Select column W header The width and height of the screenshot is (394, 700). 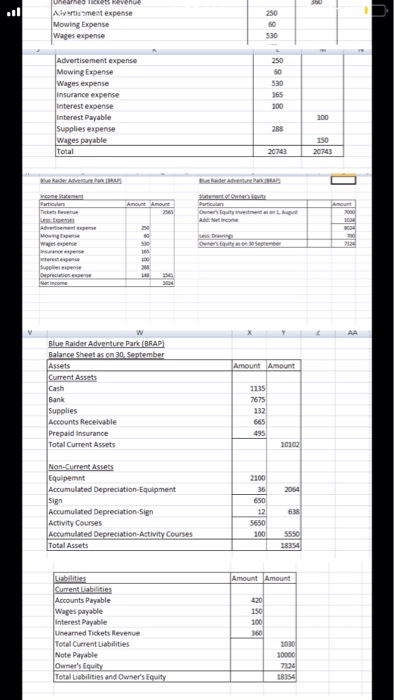(141, 333)
